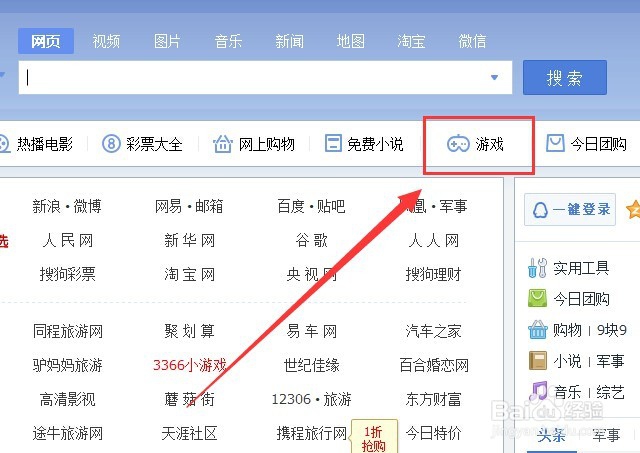Open the 游戏 navigation link

pos(489,144)
